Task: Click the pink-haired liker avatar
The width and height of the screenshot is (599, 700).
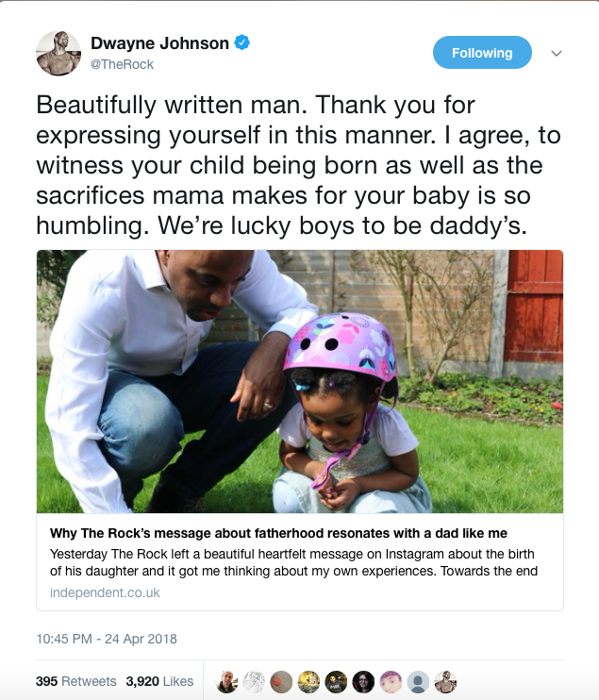Action: coord(391,681)
